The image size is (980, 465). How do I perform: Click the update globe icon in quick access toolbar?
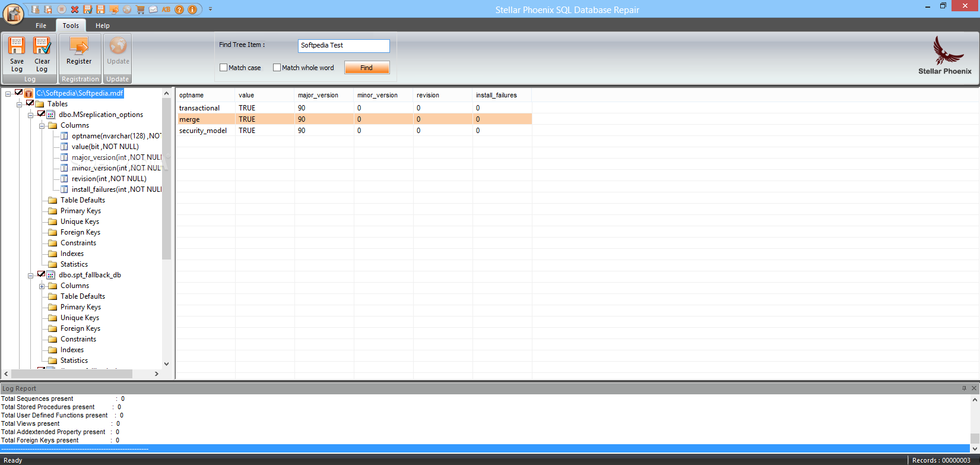tap(127, 10)
